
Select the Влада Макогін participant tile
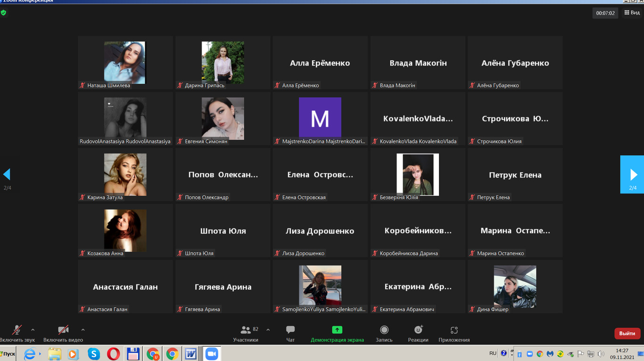pos(418,63)
